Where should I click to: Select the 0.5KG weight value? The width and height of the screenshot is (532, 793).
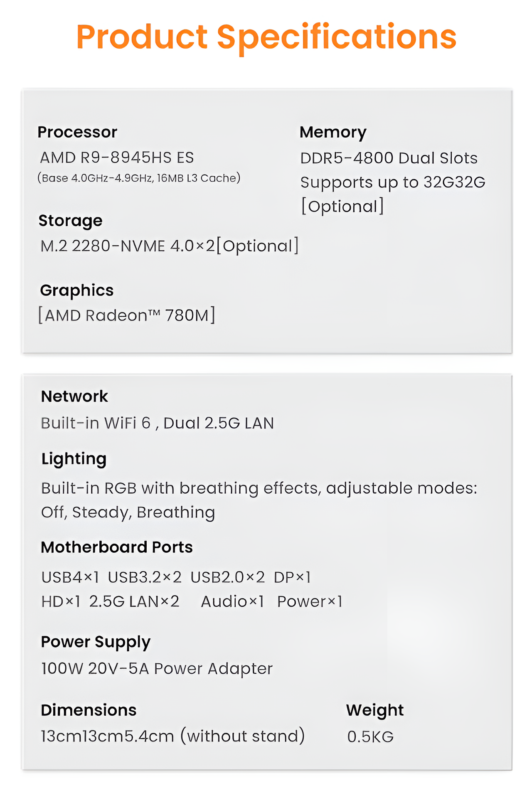tap(370, 737)
